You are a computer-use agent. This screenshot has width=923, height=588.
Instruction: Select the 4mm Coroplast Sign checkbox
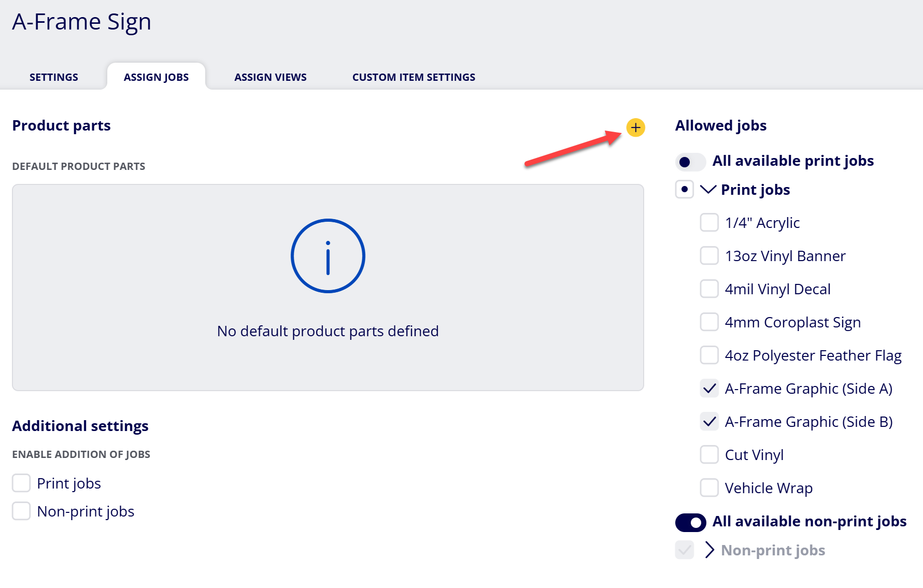[709, 322]
